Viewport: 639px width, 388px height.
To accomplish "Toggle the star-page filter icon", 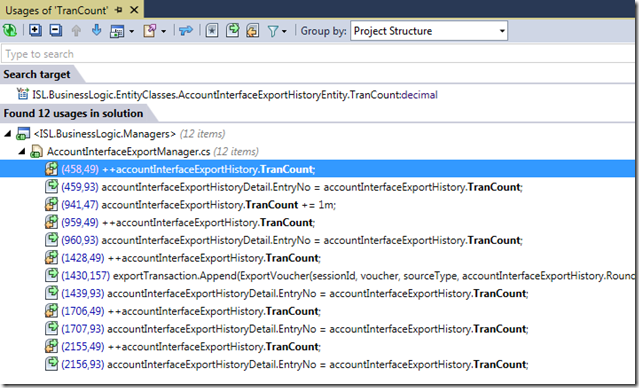I will coord(212,31).
